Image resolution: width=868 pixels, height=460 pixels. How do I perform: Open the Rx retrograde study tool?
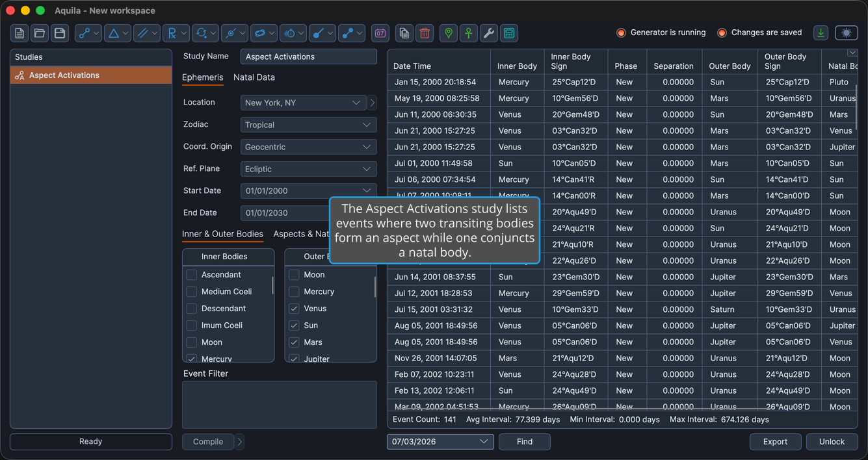176,33
